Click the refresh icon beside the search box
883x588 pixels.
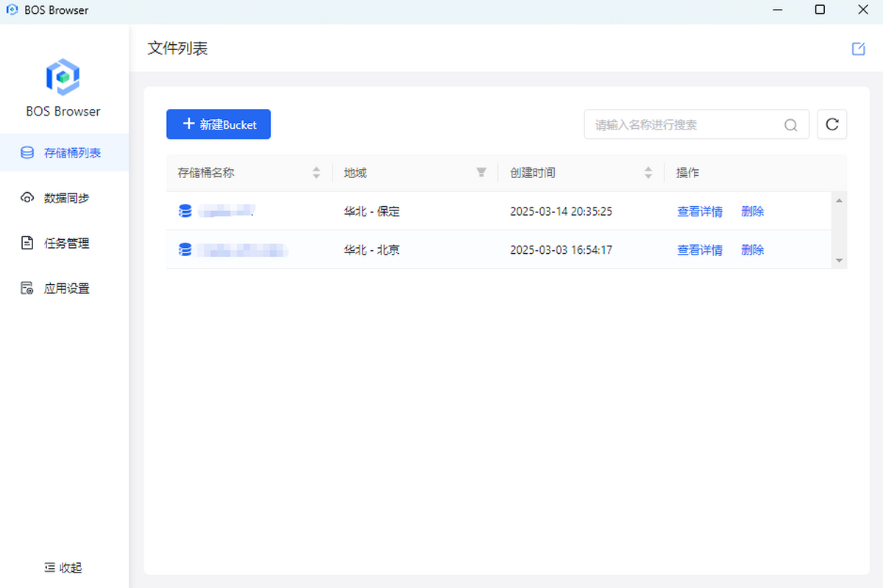tap(832, 124)
